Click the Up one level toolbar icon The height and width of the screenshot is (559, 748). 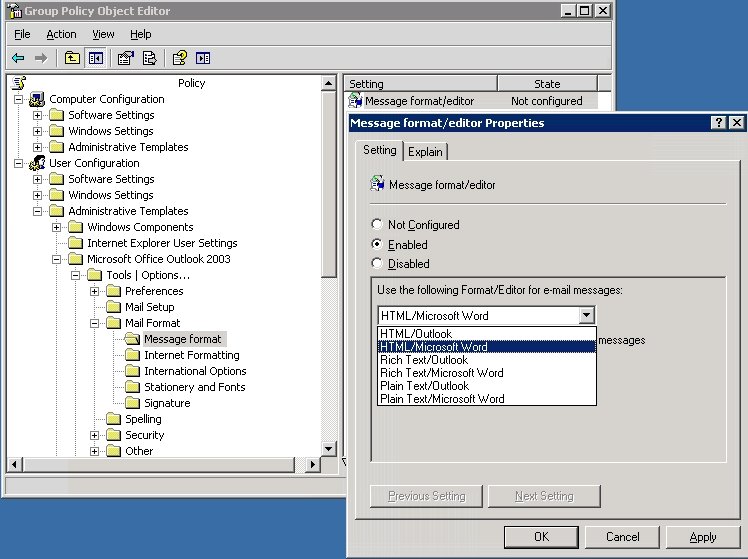(x=72, y=58)
